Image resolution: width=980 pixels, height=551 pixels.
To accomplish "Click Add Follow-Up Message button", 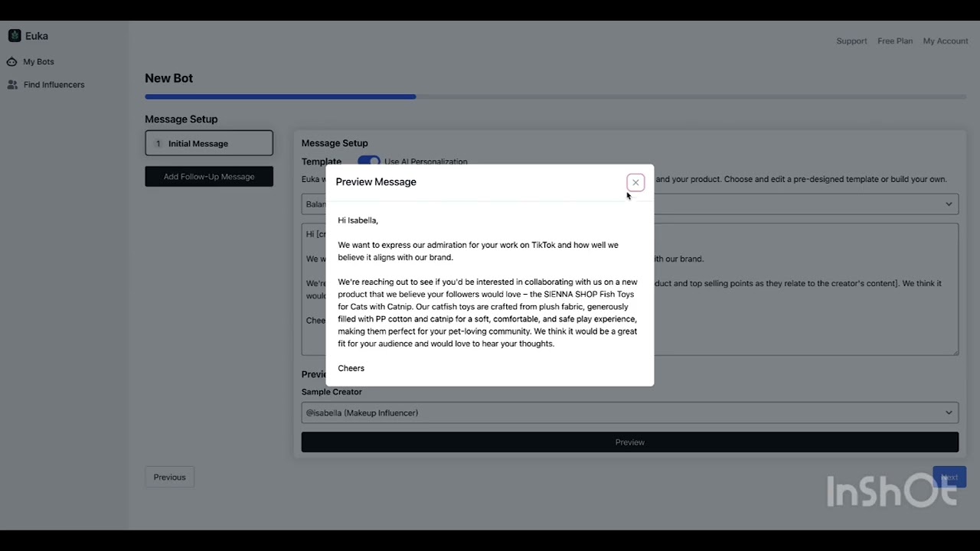I will pos(209,176).
